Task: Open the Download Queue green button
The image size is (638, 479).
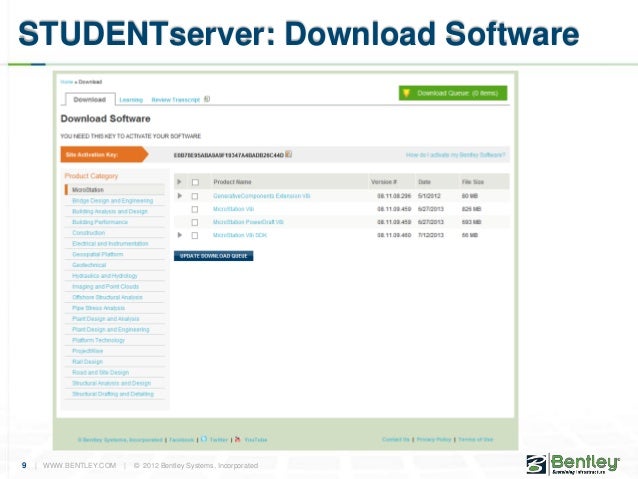Action: click(453, 93)
